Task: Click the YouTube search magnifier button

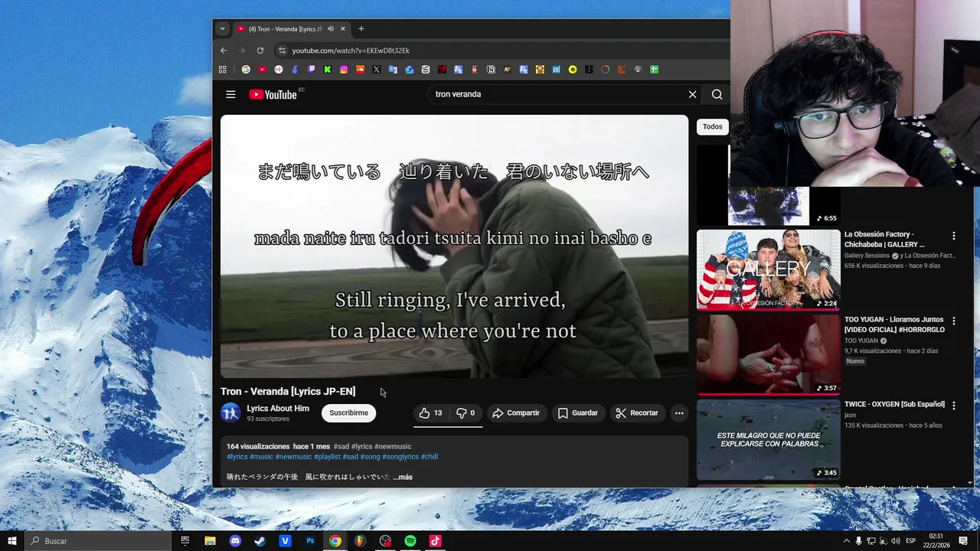Action: [717, 94]
